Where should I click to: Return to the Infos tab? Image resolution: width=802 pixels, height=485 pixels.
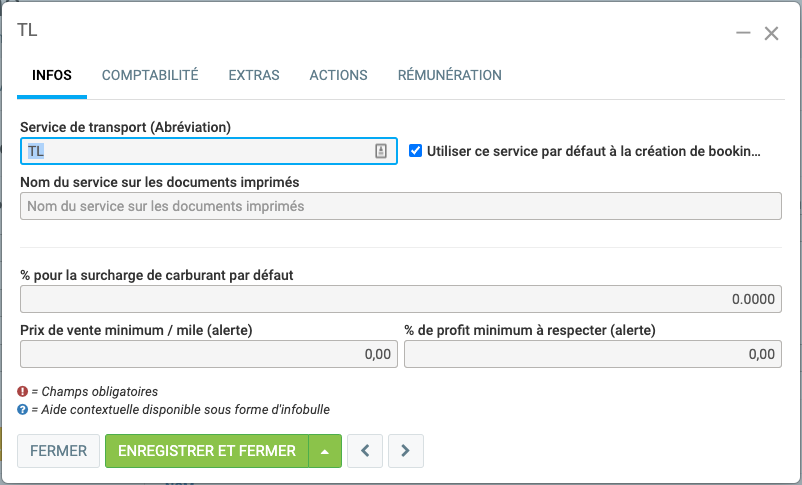tap(52, 75)
